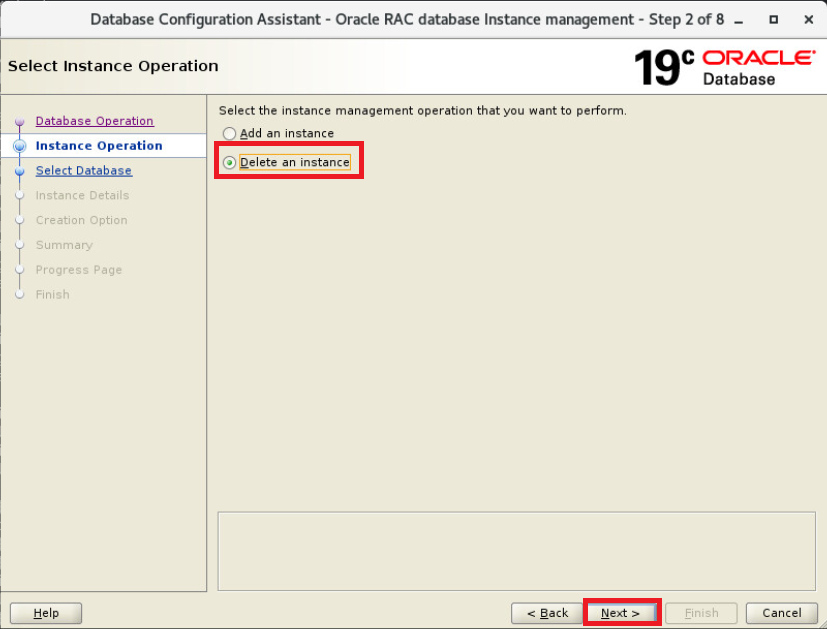Click the empty message area at bottom
This screenshot has width=827, height=629.
click(x=516, y=551)
